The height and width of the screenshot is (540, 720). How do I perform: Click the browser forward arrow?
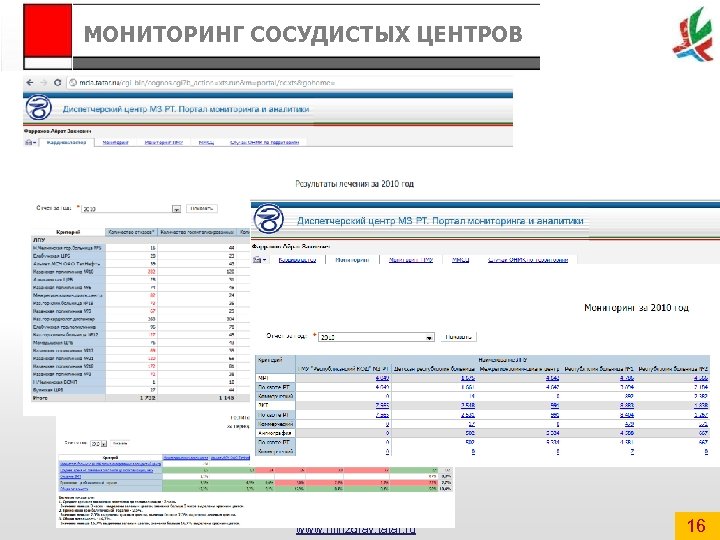click(x=44, y=83)
